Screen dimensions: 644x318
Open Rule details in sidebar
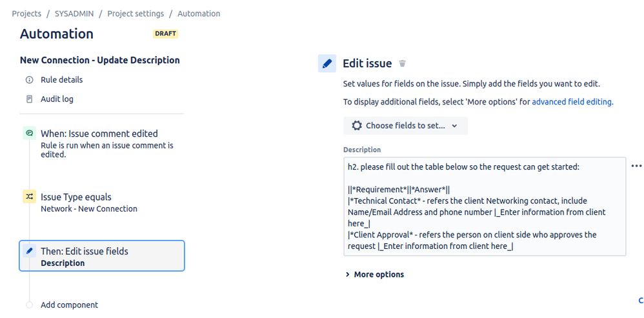coord(61,80)
